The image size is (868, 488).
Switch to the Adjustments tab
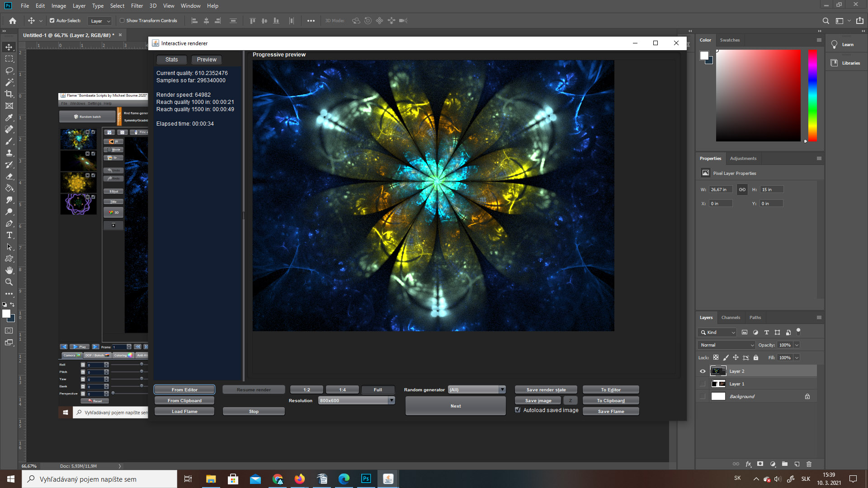click(x=743, y=159)
